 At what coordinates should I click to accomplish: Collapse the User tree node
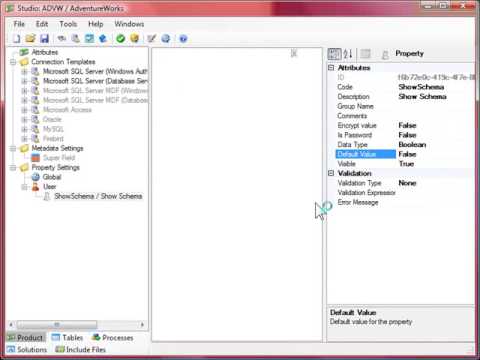[x=24, y=187]
